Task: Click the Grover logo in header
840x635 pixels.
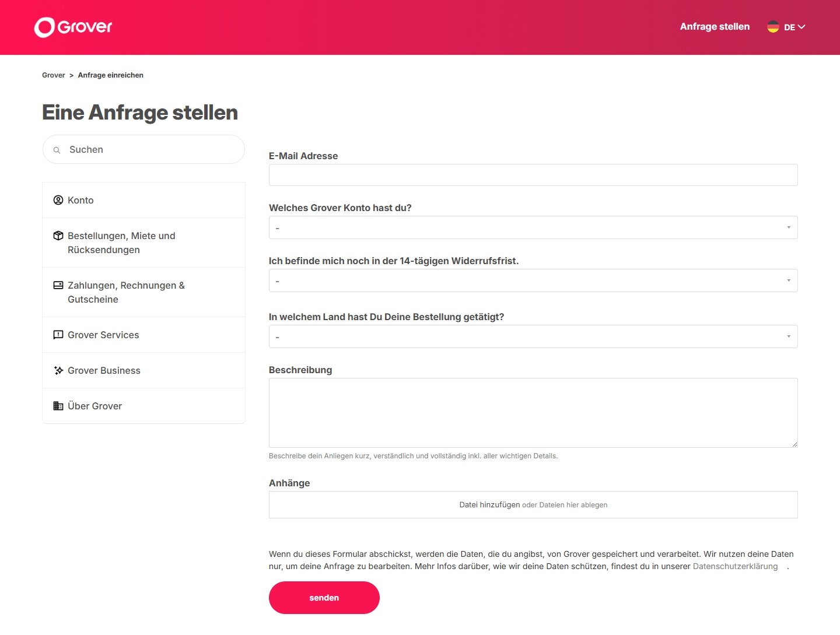Action: [x=73, y=27]
